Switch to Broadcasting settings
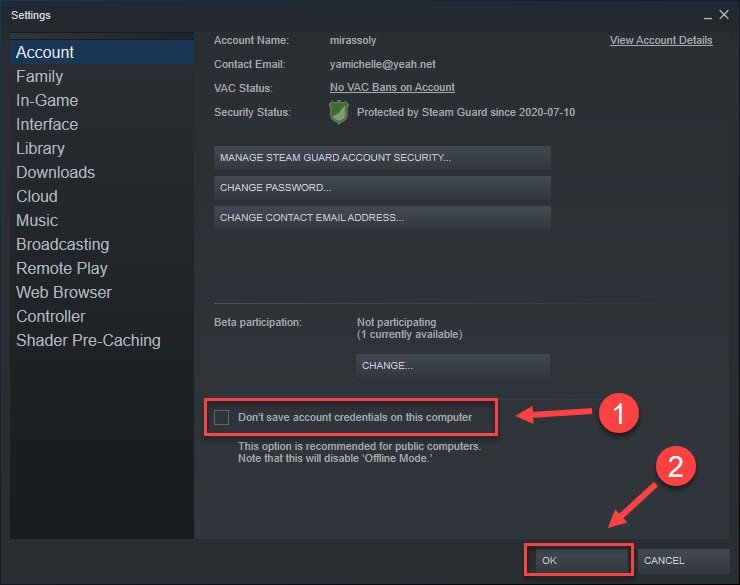740x585 pixels. coord(62,244)
